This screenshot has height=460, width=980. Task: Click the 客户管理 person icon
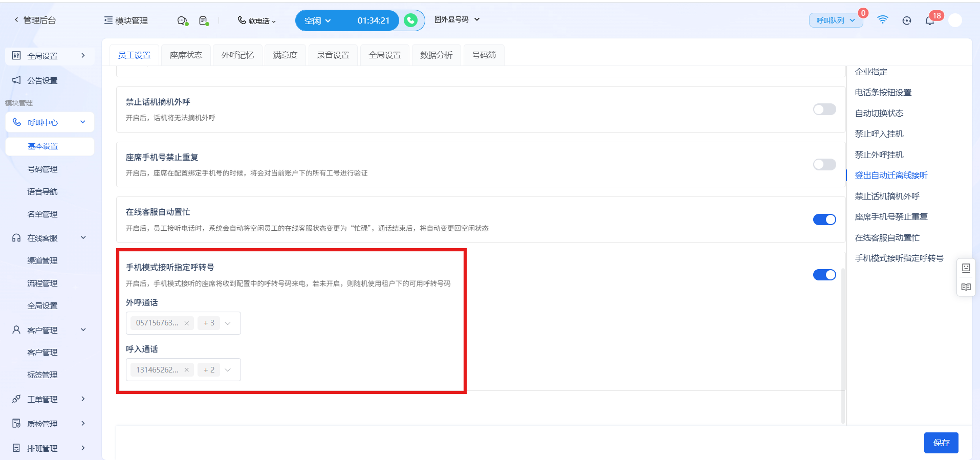pos(17,330)
